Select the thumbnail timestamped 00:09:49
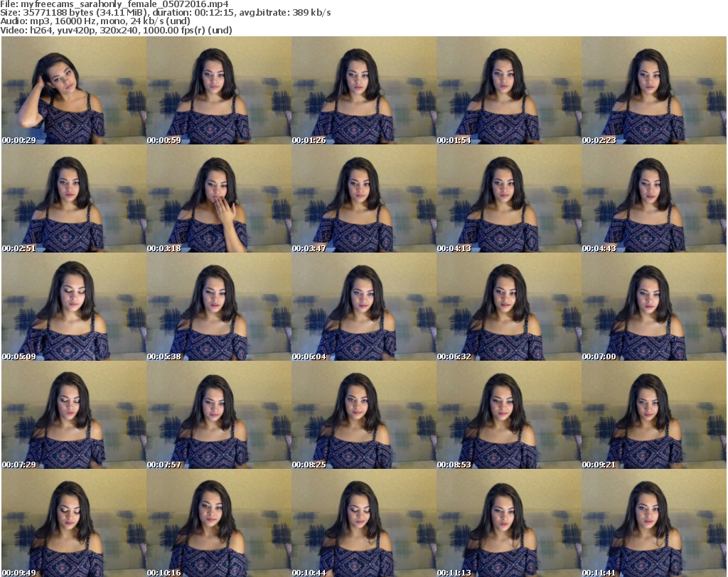 74,523
